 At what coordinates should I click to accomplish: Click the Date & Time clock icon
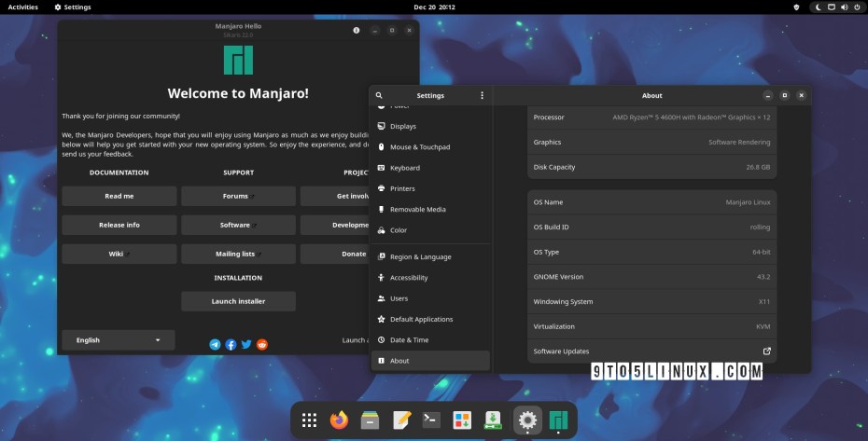tap(381, 339)
